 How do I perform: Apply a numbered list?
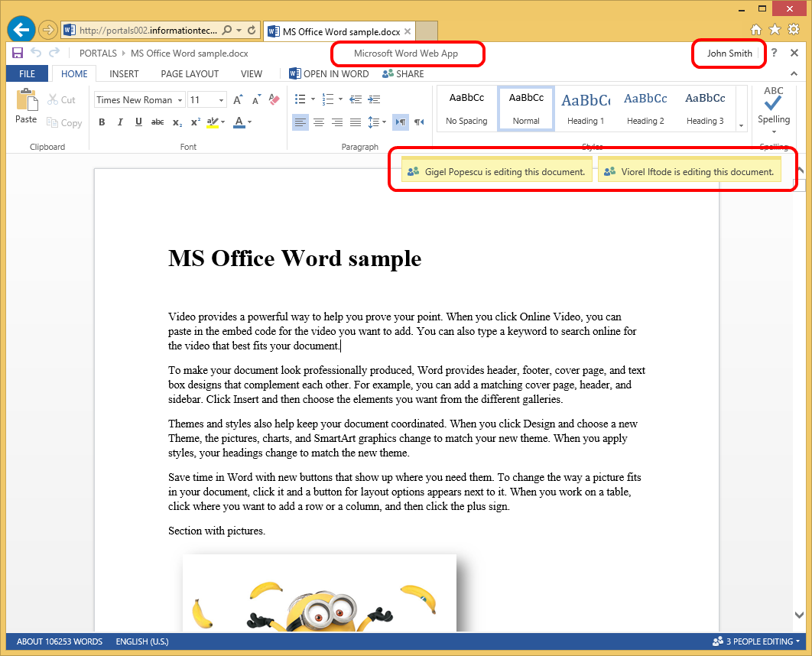pos(328,99)
